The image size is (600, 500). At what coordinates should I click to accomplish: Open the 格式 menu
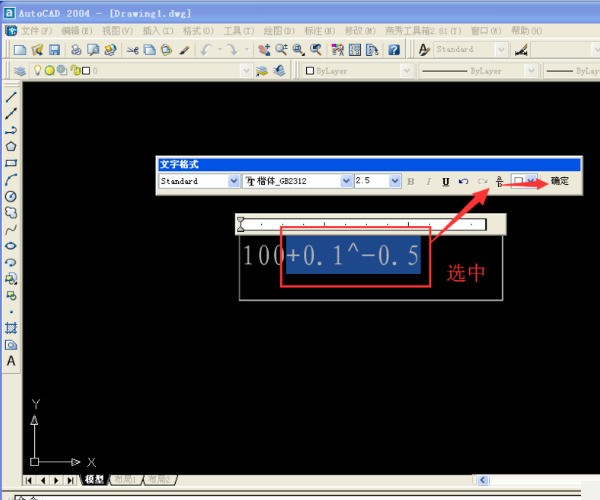[x=192, y=31]
